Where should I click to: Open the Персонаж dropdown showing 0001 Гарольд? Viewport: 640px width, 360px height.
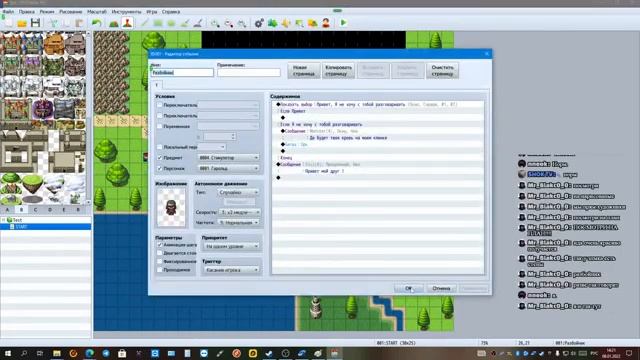click(229, 168)
